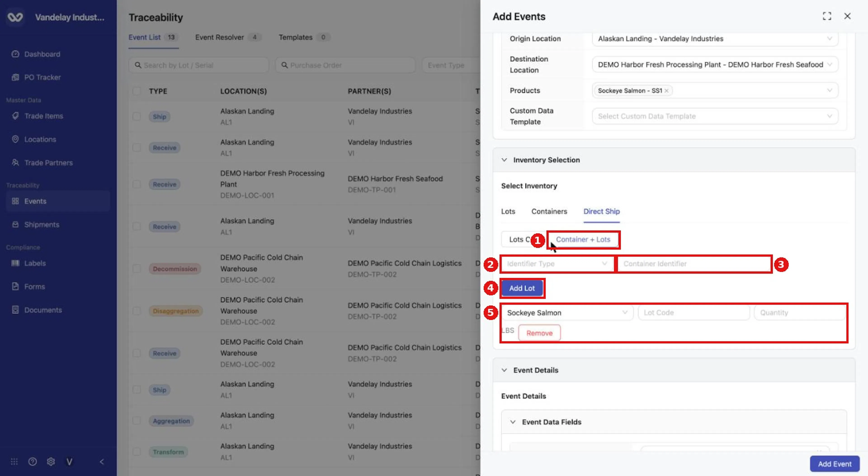This screenshot has width=868, height=476.
Task: Check the Receive row at DEMO Pacific Cold Chain
Action: point(137,353)
